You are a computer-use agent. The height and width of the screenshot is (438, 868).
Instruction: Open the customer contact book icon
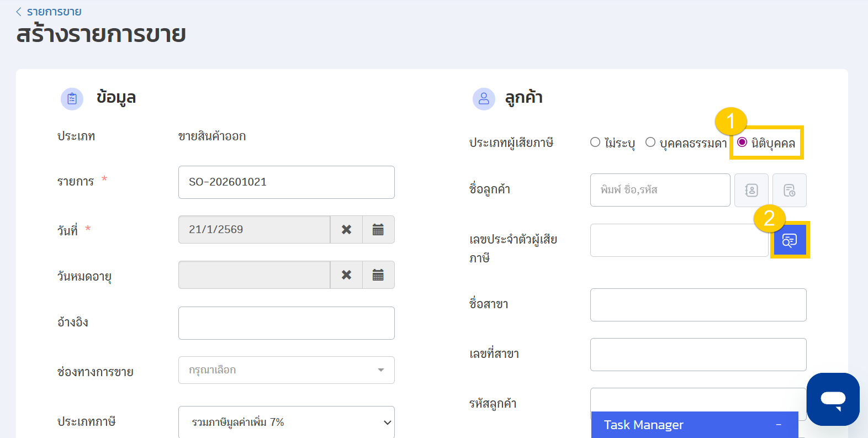tap(751, 190)
